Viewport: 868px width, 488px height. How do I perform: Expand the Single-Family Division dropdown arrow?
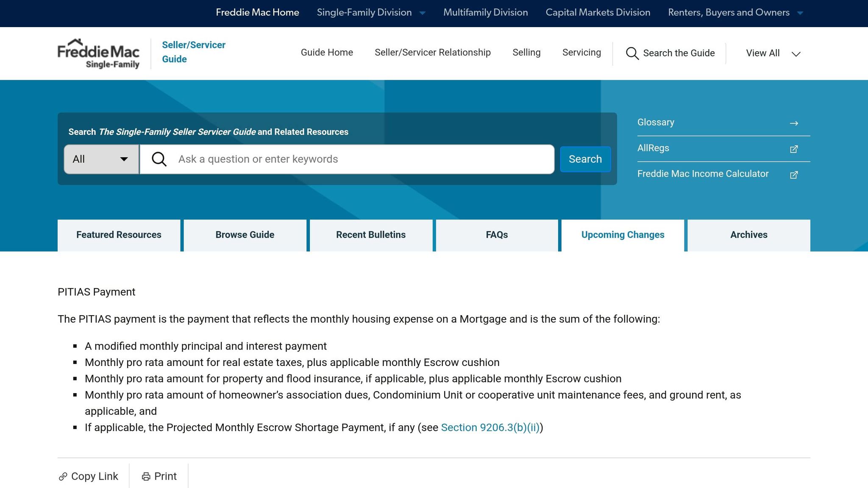422,13
